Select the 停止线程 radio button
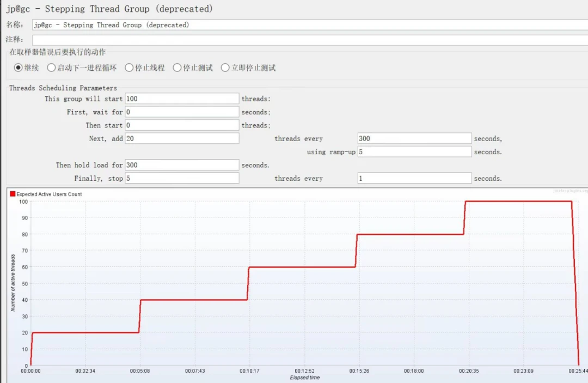This screenshot has width=588, height=383. click(129, 68)
